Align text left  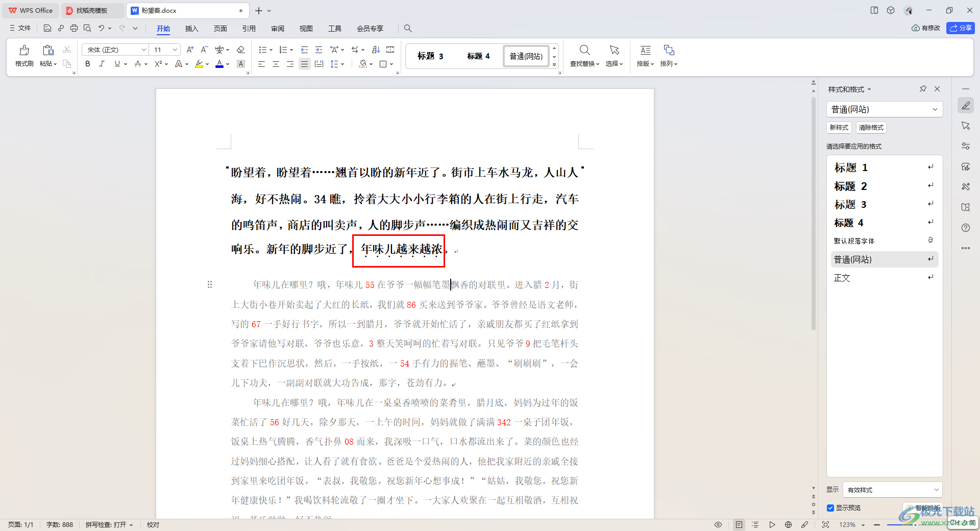click(261, 64)
